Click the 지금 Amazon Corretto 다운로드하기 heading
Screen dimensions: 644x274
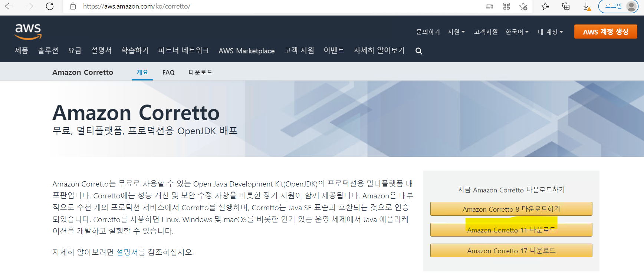[511, 189]
